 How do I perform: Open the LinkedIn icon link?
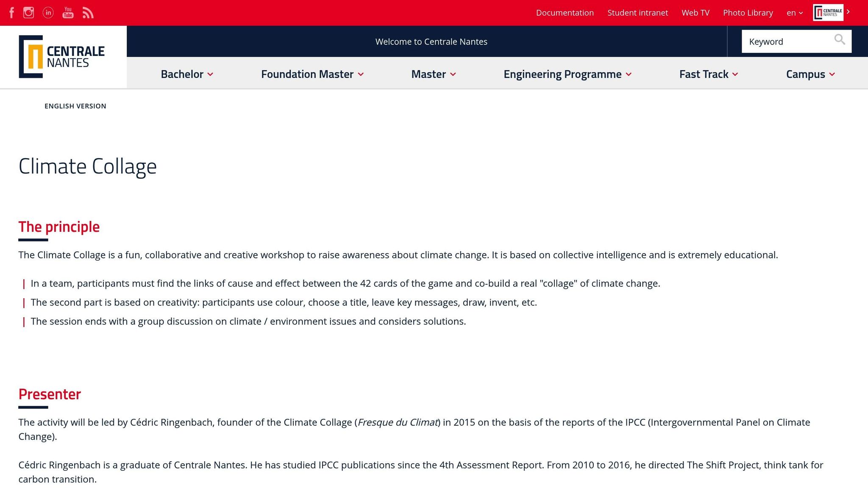point(48,13)
